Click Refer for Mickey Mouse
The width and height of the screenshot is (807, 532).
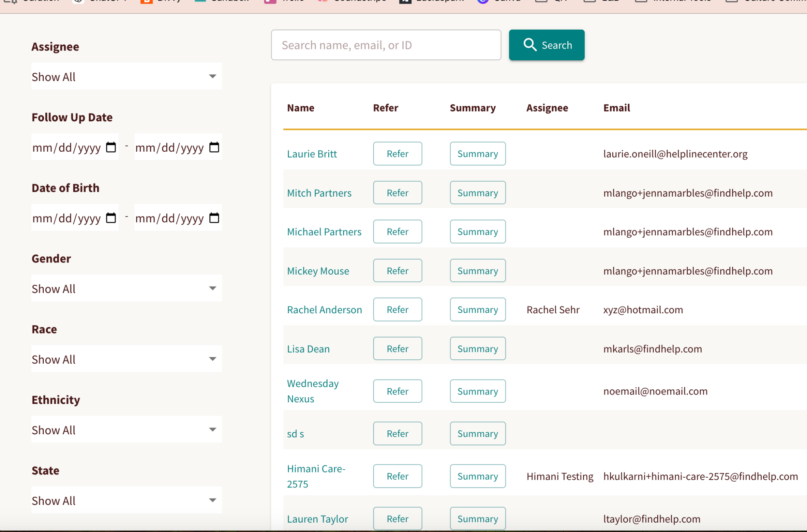[397, 271]
